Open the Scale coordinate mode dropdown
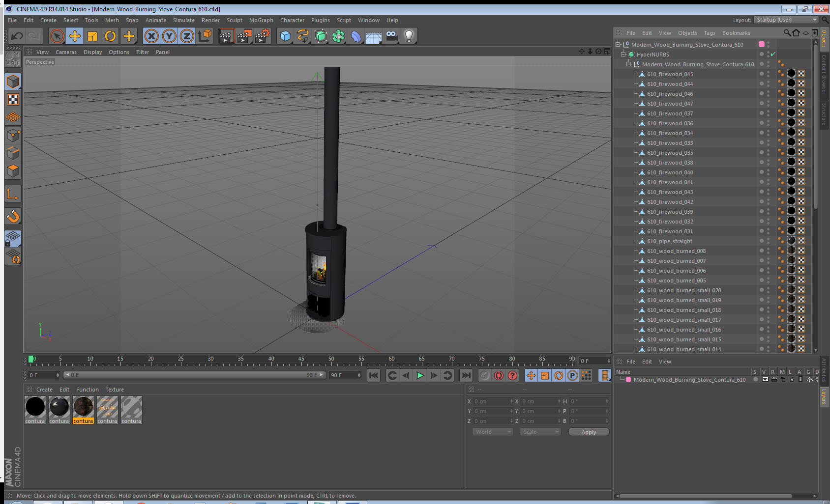Viewport: 830px width, 504px height. pos(540,432)
